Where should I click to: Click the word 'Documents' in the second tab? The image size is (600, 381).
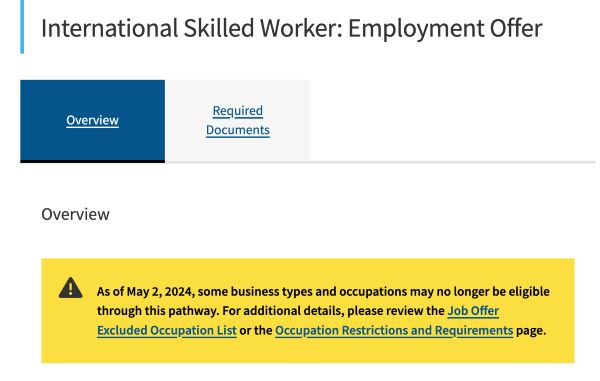[238, 130]
